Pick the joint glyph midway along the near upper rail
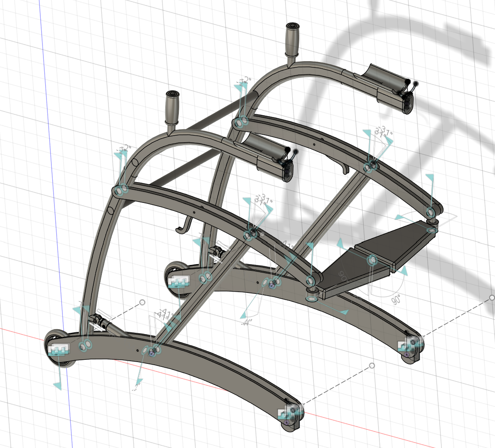 [x=251, y=235]
